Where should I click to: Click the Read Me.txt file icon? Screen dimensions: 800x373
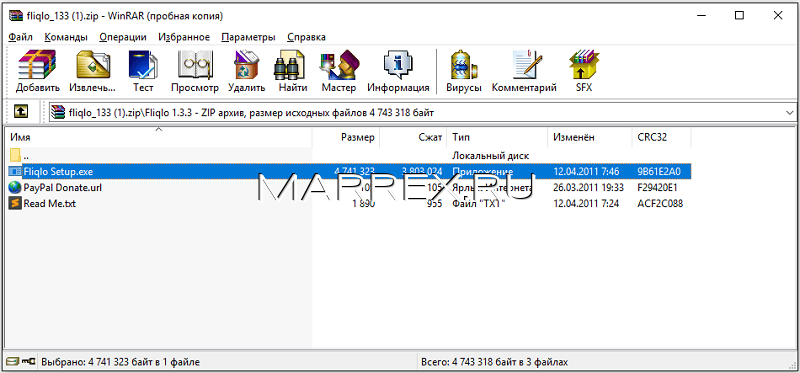[x=15, y=204]
